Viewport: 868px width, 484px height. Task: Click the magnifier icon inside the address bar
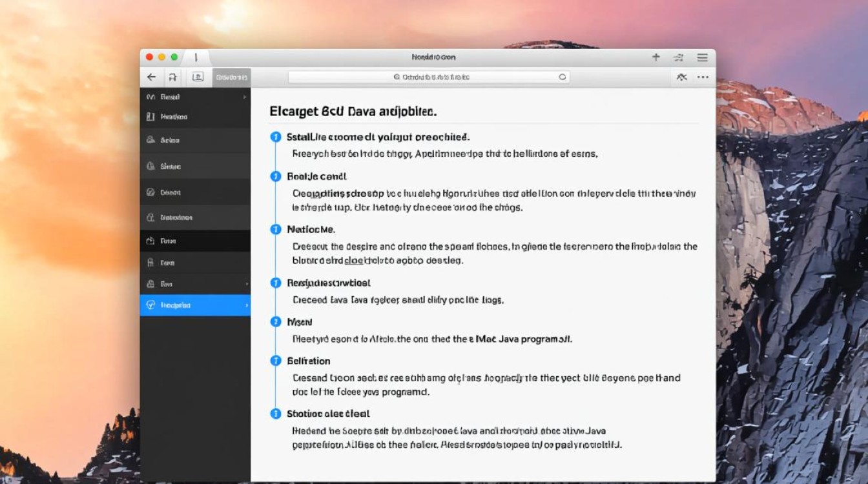pos(397,77)
